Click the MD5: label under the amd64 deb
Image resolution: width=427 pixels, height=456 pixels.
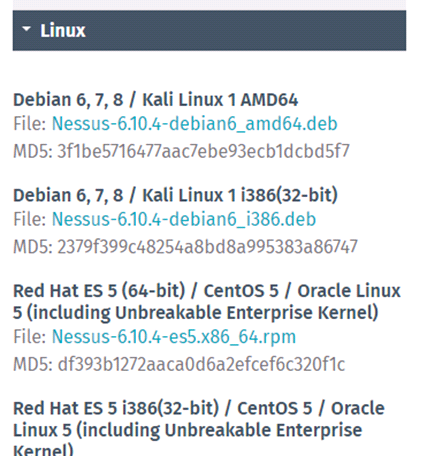(x=33, y=151)
